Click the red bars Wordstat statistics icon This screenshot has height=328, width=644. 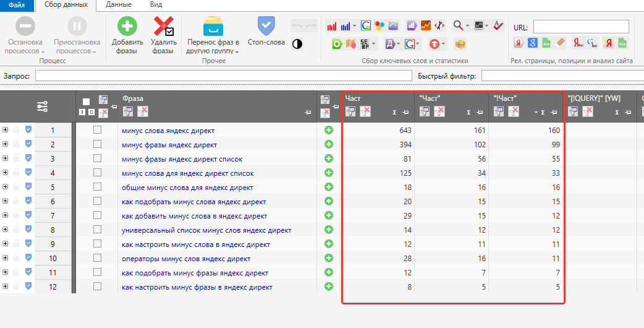[x=332, y=27]
